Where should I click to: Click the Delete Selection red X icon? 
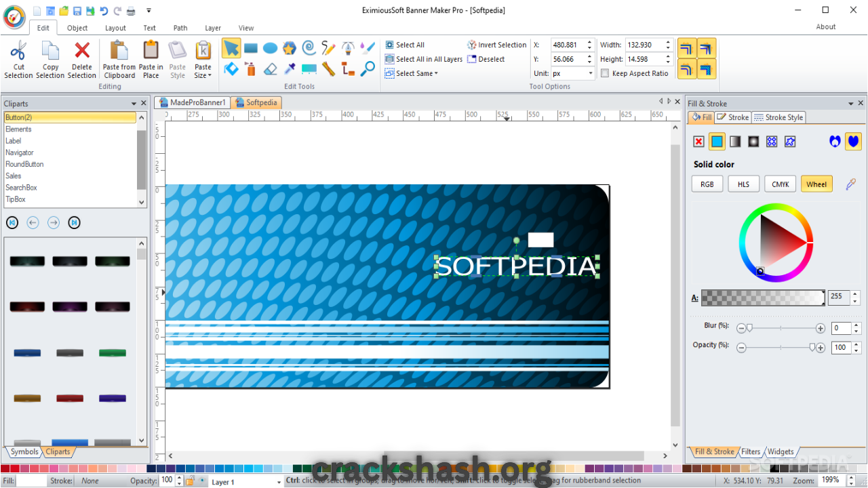pos(82,51)
